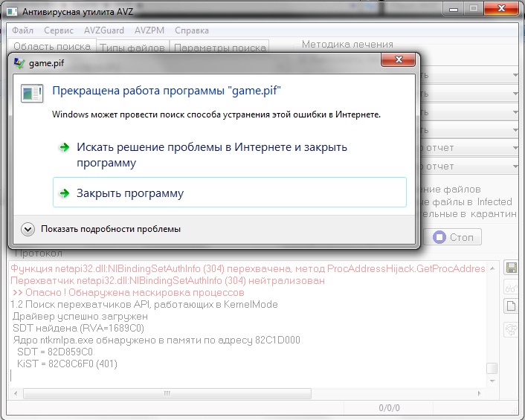Click the AVZ title bar app icon
The image size is (525, 420).
coord(12,12)
